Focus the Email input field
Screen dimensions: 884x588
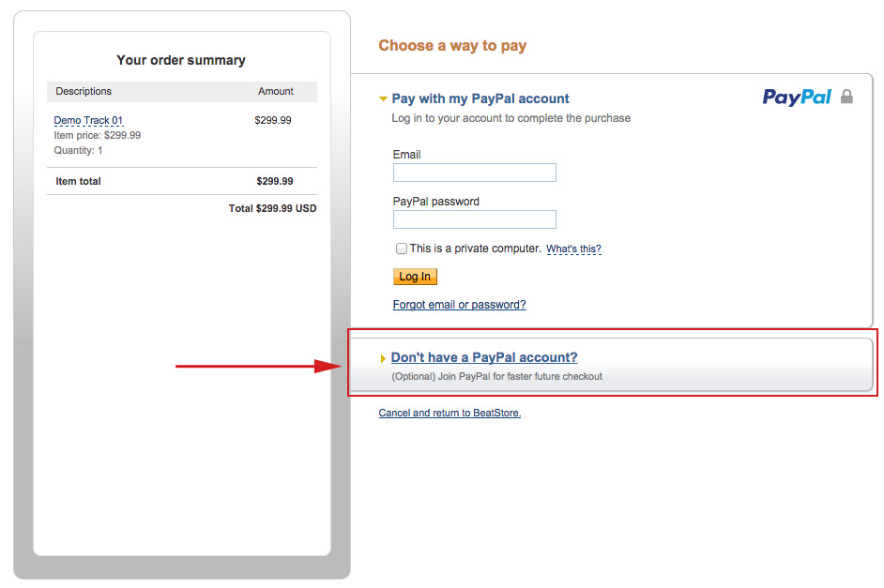tap(475, 173)
